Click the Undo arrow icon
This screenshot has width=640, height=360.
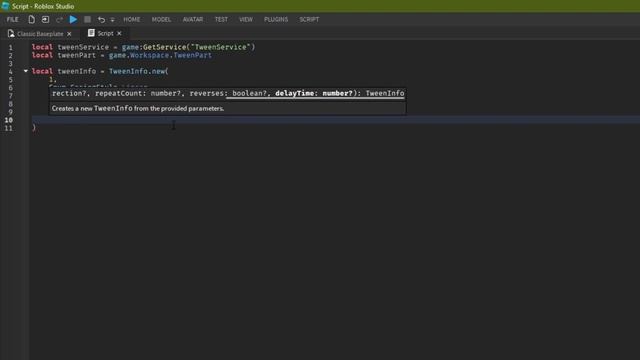pos(101,19)
